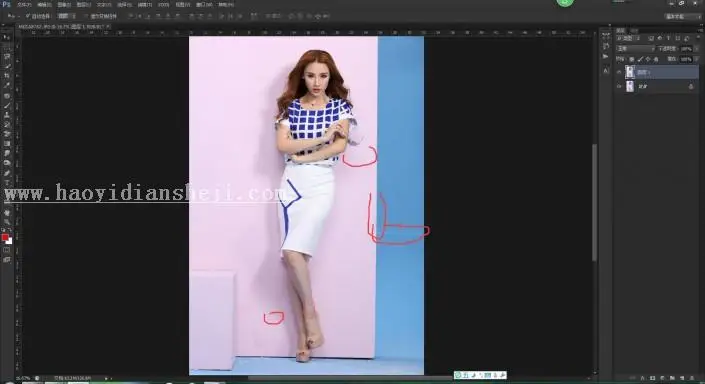Switch to Layers panel tab
The image size is (705, 384).
click(x=620, y=30)
